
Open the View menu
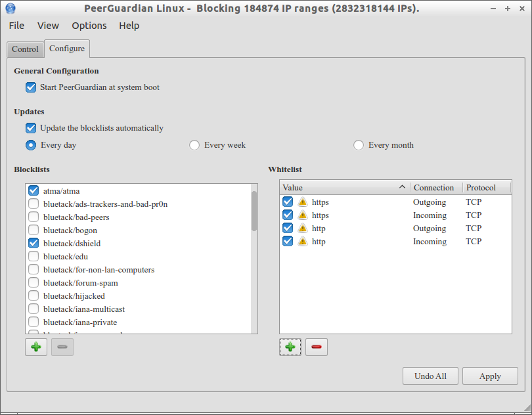coord(48,26)
